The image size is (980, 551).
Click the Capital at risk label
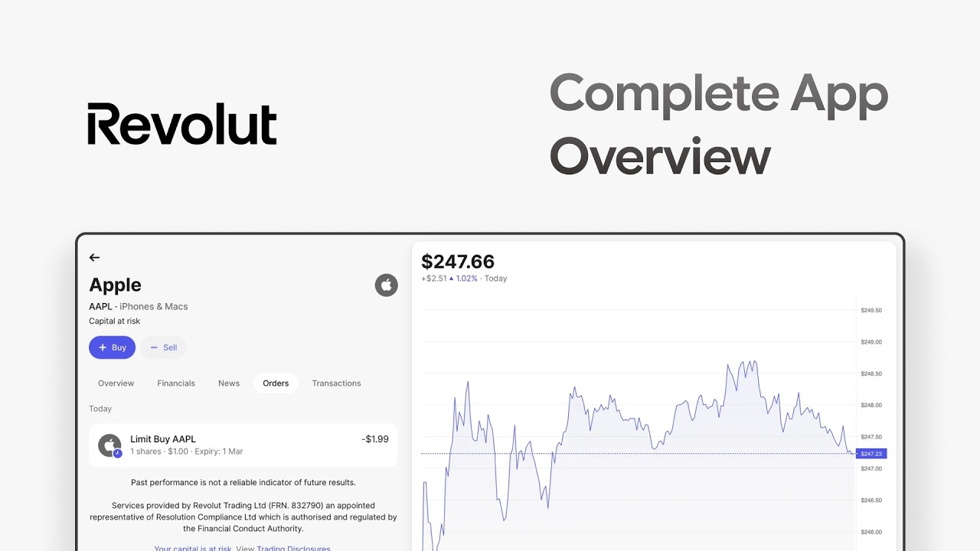[115, 321]
